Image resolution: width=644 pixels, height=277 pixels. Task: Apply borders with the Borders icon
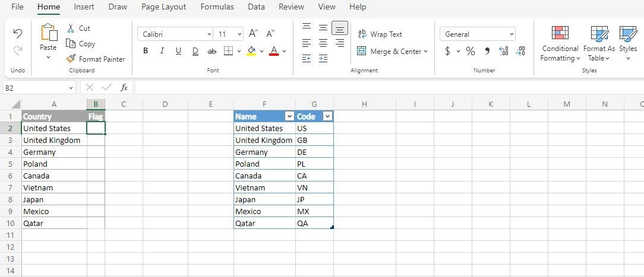point(228,51)
